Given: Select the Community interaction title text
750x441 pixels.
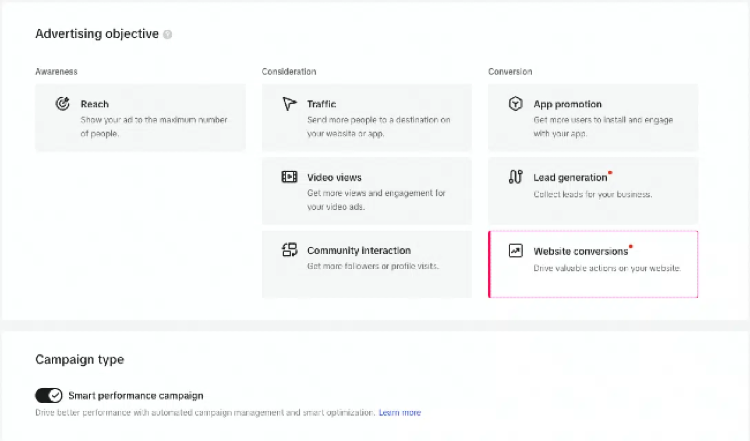Looking at the screenshot, I should point(358,251).
